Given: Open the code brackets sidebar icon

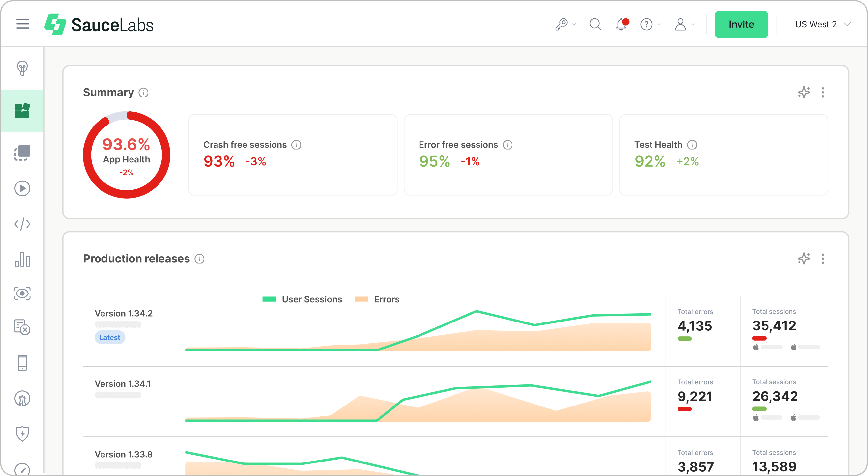Looking at the screenshot, I should pos(22,224).
